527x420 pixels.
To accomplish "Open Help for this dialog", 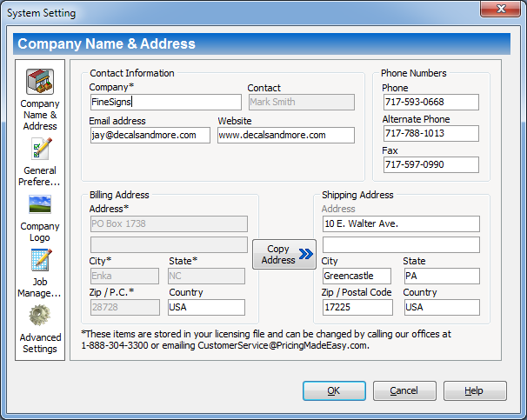I will point(475,391).
